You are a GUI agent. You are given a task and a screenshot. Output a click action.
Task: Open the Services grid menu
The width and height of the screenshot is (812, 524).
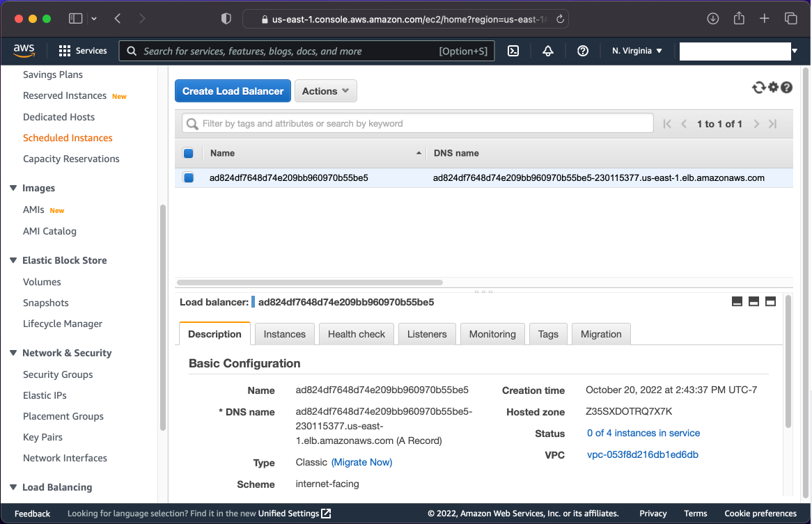[83, 51]
